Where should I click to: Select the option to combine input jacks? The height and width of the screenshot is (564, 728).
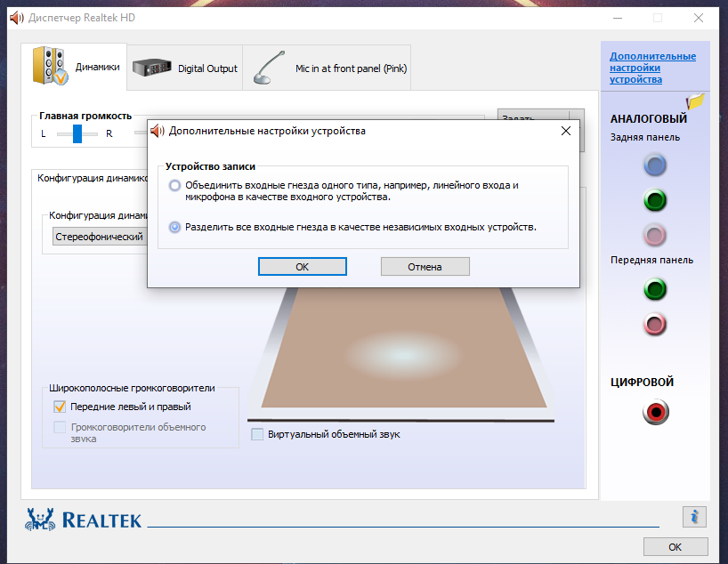pyautogui.click(x=174, y=186)
